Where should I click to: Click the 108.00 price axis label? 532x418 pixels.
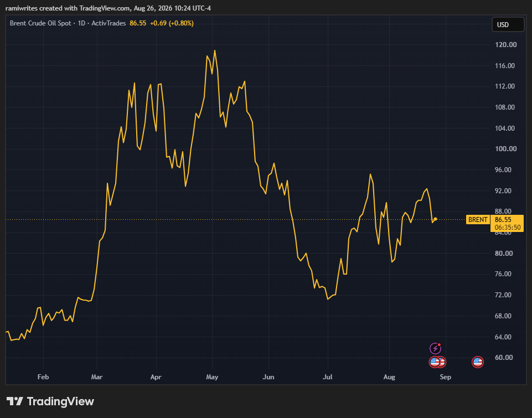pos(505,107)
